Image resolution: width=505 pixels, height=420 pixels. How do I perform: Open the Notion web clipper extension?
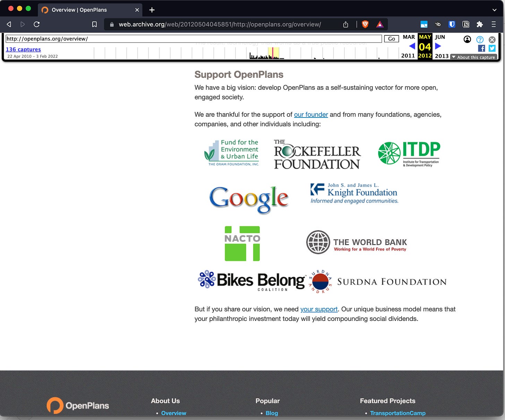point(466,24)
